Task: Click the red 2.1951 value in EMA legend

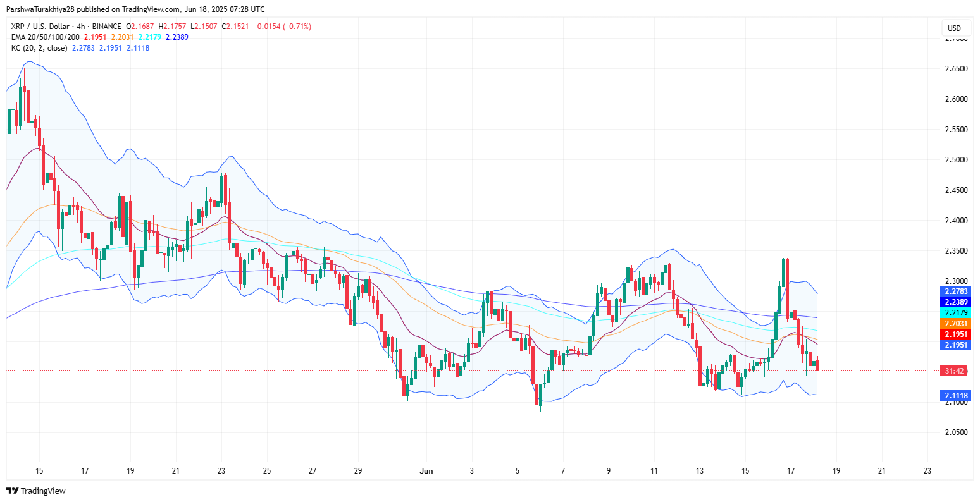Action: click(x=94, y=37)
